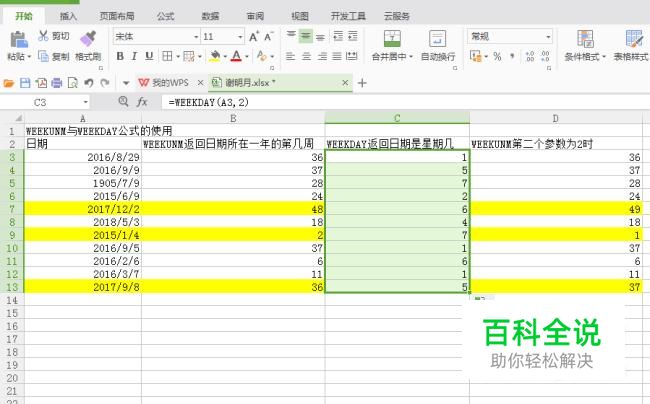Toggle underline formatting

click(x=149, y=56)
